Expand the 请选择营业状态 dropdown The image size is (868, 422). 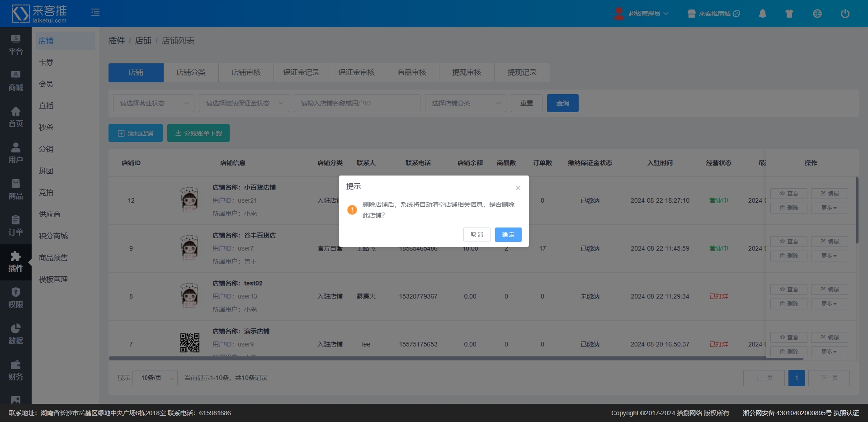[153, 103]
